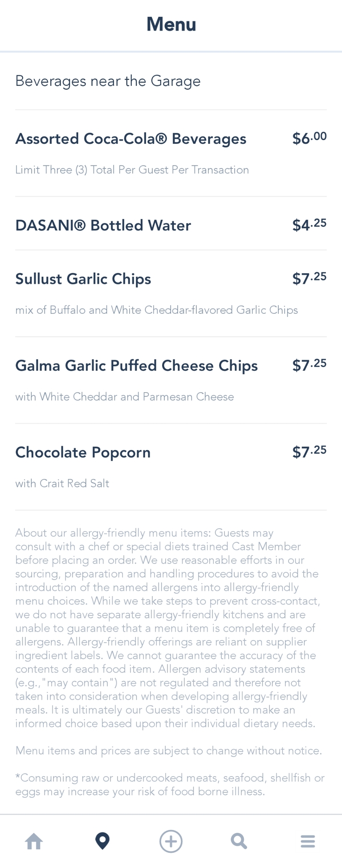342x868 pixels.
Task: Tap the Buffalo and White Cheddar description
Action: [156, 310]
